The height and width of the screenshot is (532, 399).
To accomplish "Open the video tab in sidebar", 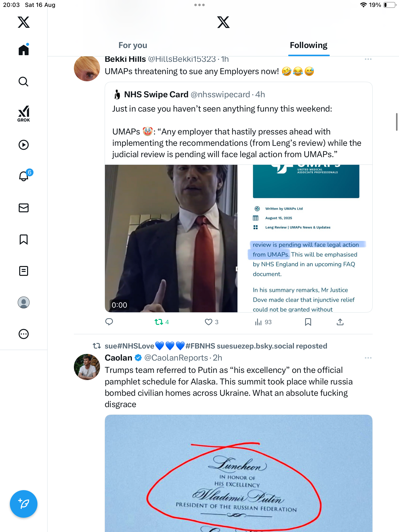I will [x=24, y=145].
